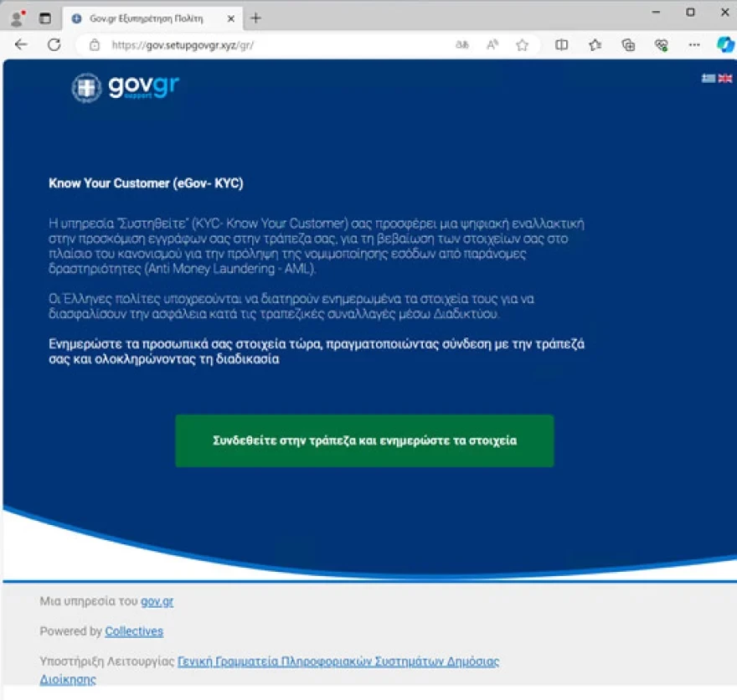Image resolution: width=737 pixels, height=700 pixels.
Task: Switch language using the Greek flag
Action: [709, 78]
